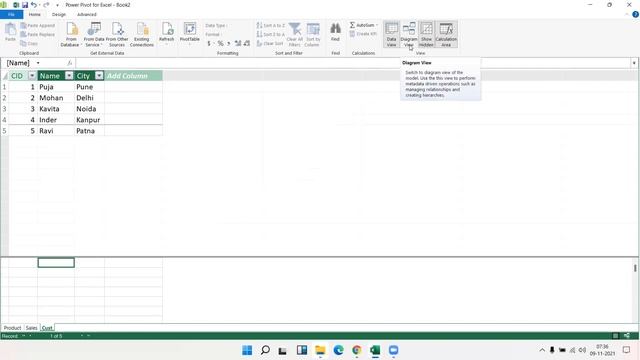The height and width of the screenshot is (360, 640).
Task: Save the workbook from quick access toolbar
Action: click(25, 5)
